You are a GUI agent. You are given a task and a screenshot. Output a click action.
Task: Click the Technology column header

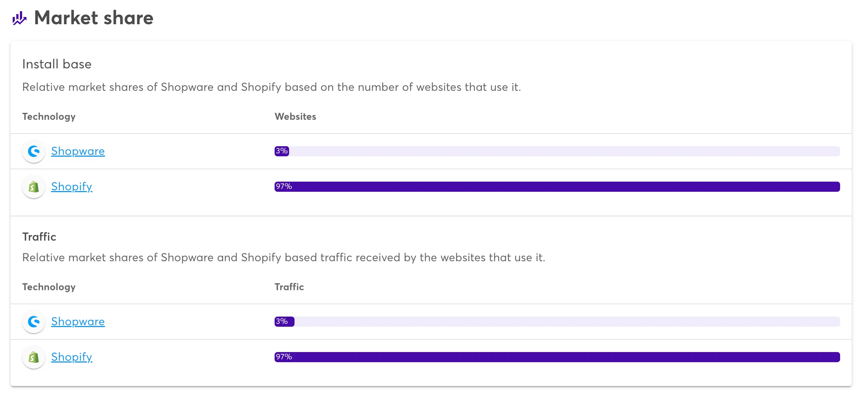pos(49,117)
